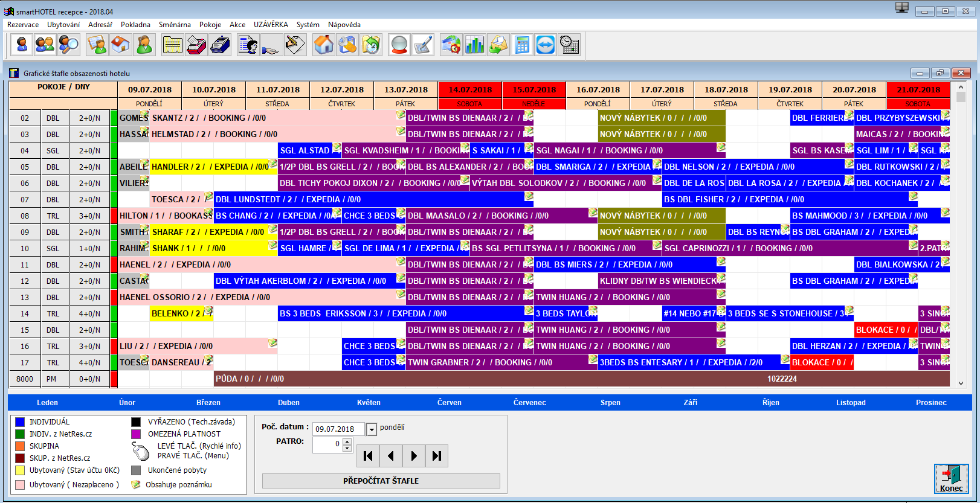Image resolution: width=980 pixels, height=503 pixels.
Task: Open the Pokladna menu
Action: pos(135,25)
